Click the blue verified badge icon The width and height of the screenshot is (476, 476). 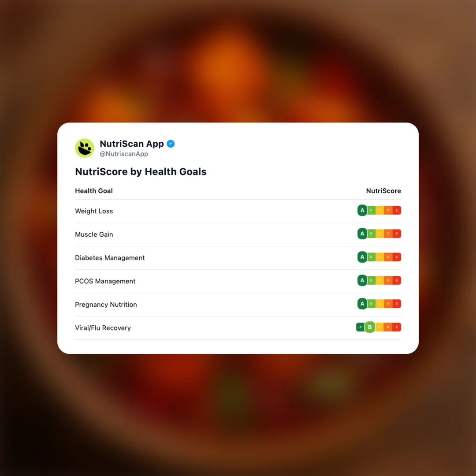tap(171, 144)
